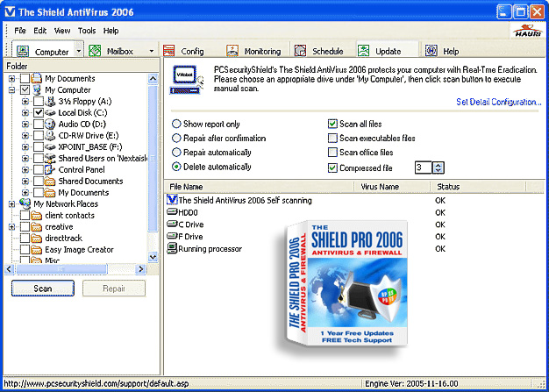Expand the My Network Places node

pos(12,203)
